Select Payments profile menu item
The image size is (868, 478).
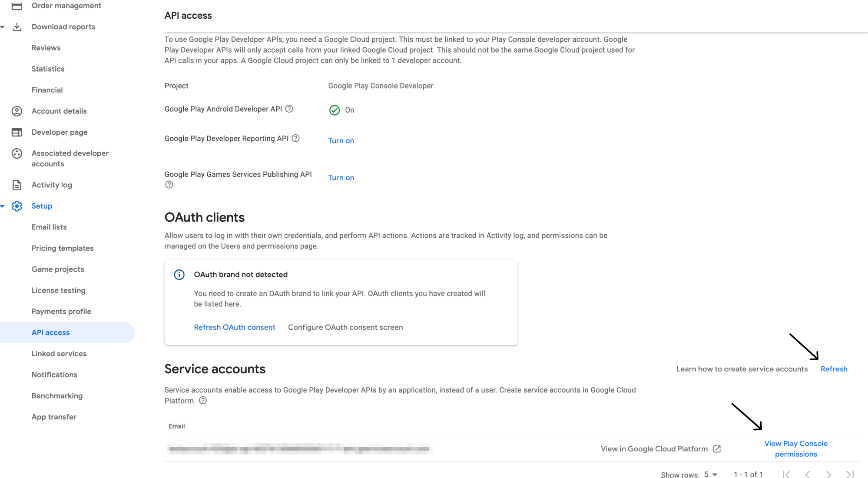[x=61, y=312]
